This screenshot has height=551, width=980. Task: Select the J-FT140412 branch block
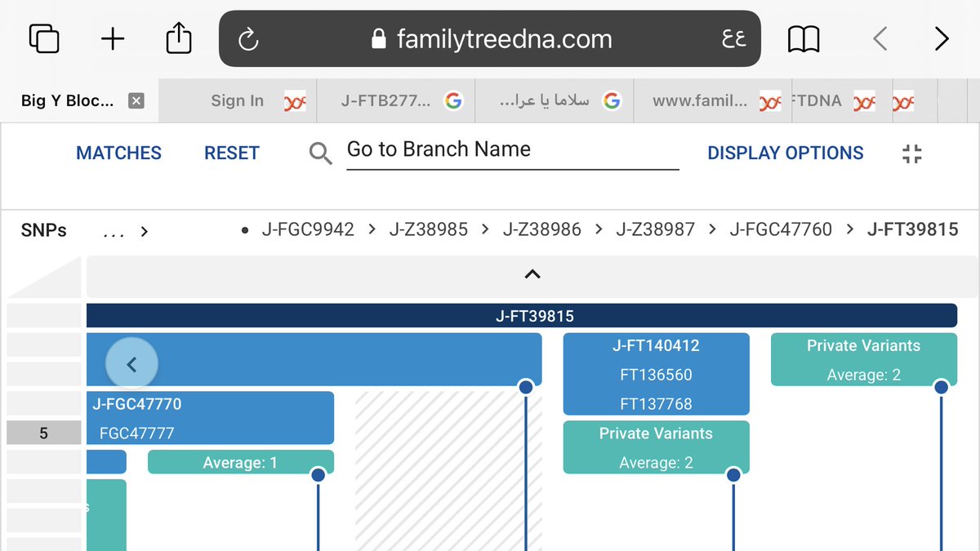tap(656, 374)
